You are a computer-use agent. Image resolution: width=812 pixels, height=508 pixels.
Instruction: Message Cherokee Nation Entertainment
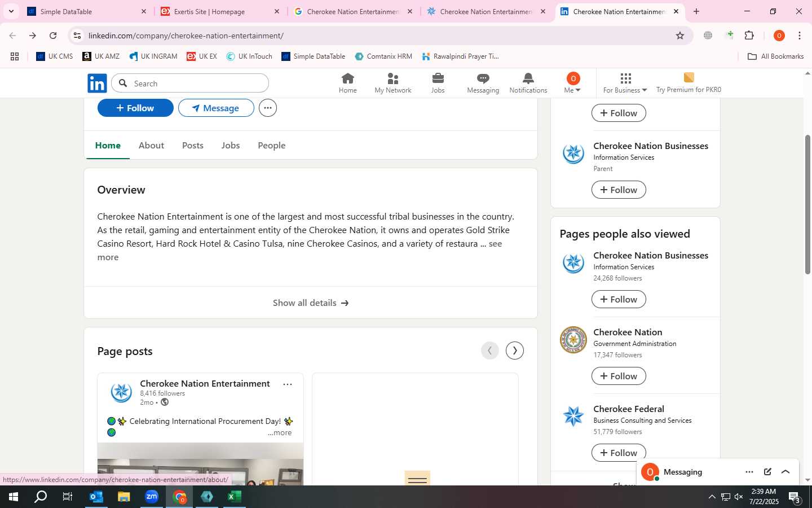click(x=216, y=108)
